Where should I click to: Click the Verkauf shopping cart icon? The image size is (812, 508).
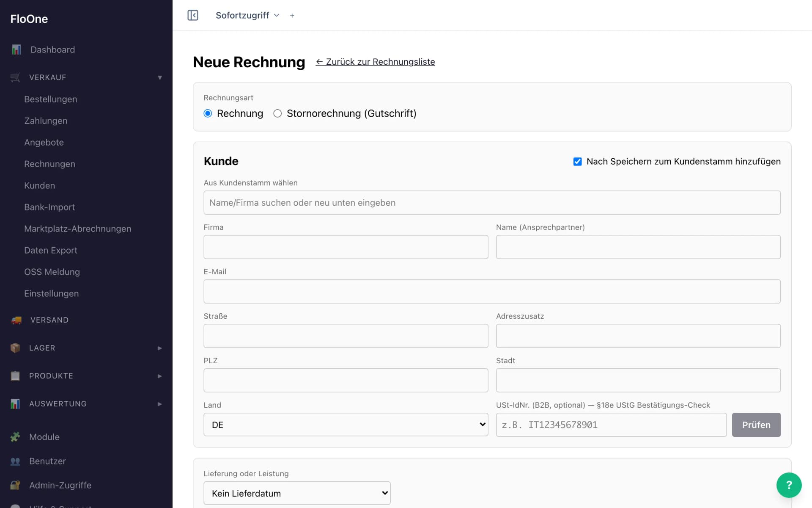click(x=15, y=77)
